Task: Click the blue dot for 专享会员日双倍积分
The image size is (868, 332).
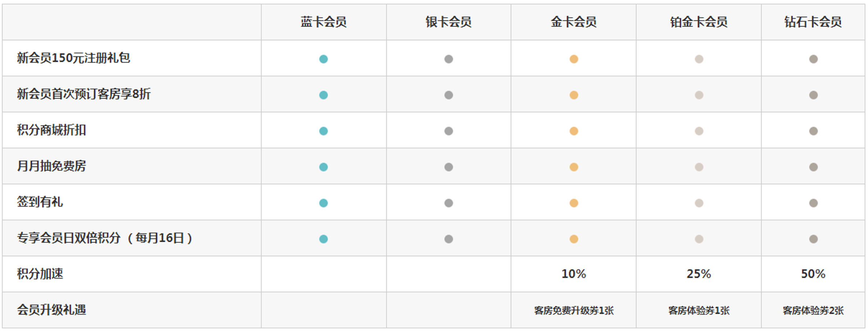Action: (x=323, y=239)
